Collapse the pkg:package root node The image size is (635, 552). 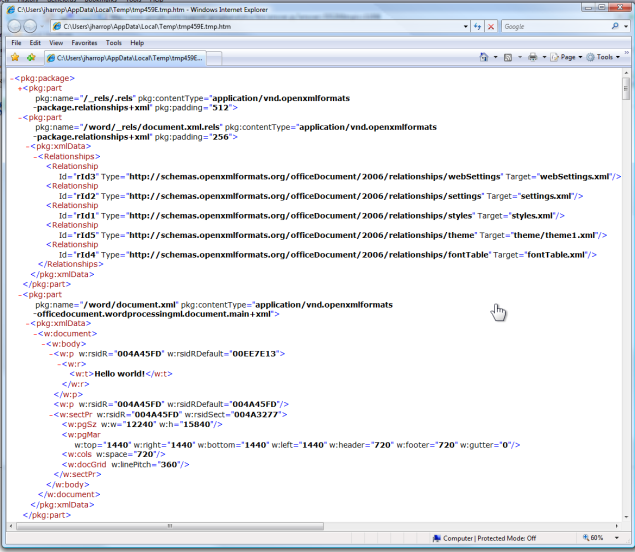tap(12, 77)
